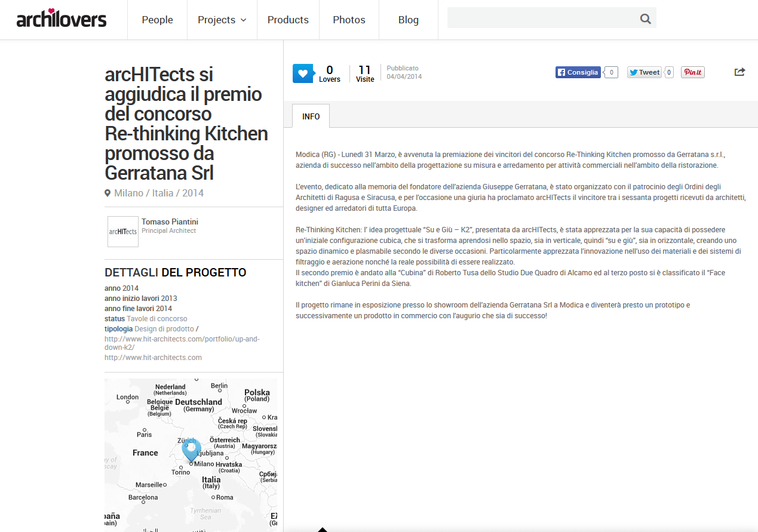This screenshot has width=758, height=532.
Task: Select the INFO tab
Action: pos(311,116)
